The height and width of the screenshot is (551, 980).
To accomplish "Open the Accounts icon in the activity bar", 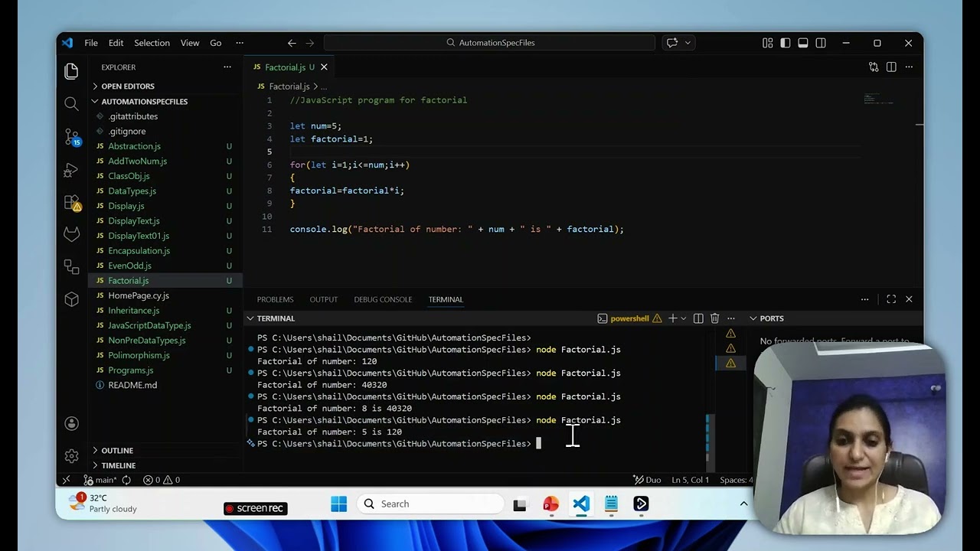I will [71, 423].
